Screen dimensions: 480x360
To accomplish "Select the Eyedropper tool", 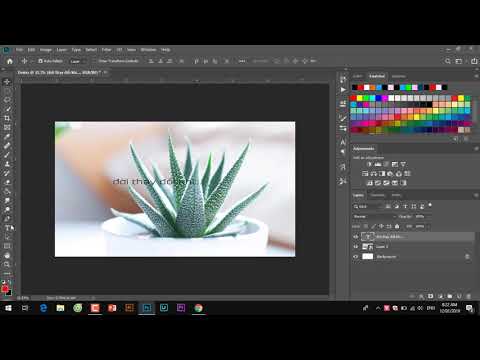I will click(x=7, y=136).
